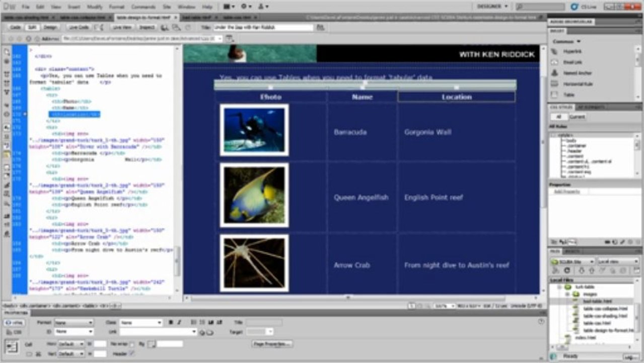This screenshot has height=363, width=644.
Task: Toggle the No wrap checkbox
Action: pos(132,344)
